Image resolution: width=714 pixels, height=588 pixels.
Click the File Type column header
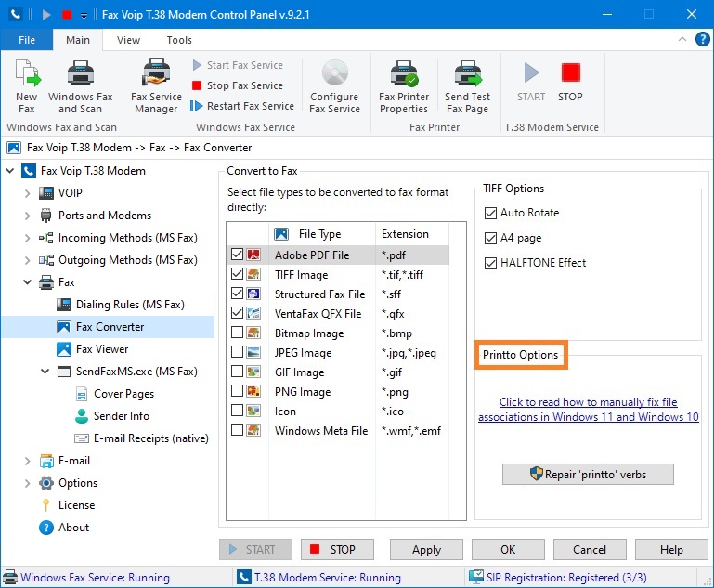(x=322, y=234)
